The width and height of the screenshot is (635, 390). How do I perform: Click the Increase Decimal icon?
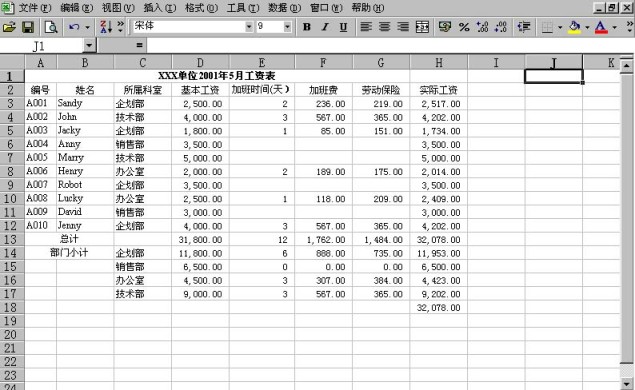click(482, 27)
